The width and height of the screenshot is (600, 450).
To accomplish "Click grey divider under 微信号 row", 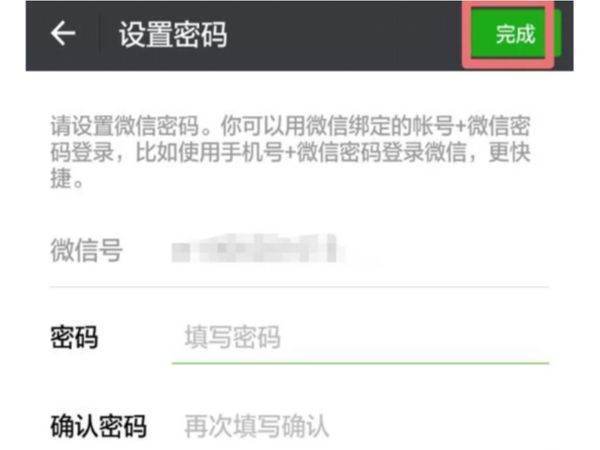I will (x=299, y=286).
